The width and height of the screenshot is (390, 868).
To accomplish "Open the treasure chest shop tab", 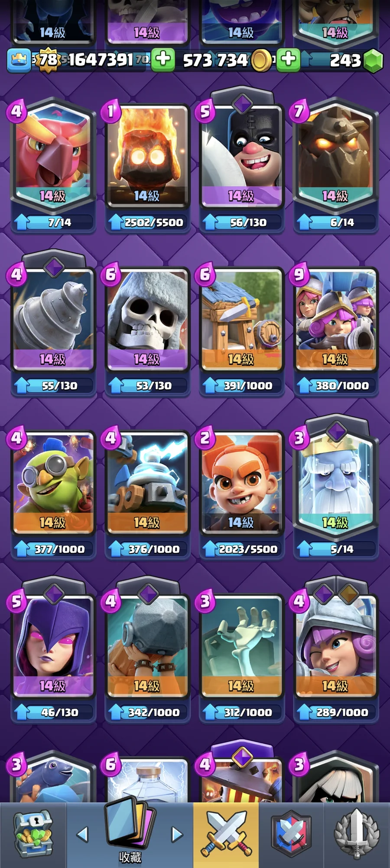I will tap(33, 835).
